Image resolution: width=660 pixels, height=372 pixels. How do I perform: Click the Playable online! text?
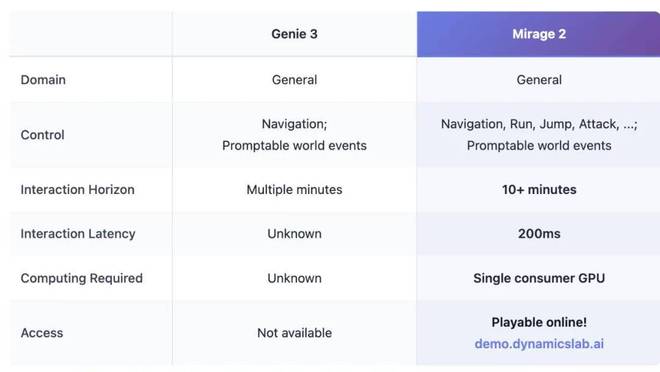tap(539, 322)
